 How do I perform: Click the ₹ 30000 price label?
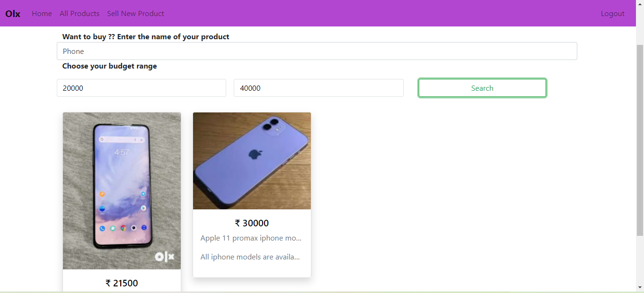251,223
